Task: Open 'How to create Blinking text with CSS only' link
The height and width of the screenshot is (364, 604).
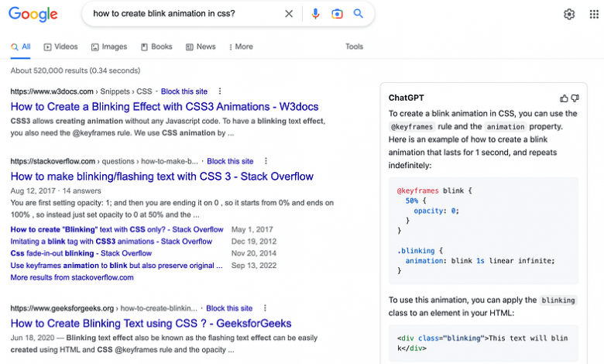Action: point(117,229)
